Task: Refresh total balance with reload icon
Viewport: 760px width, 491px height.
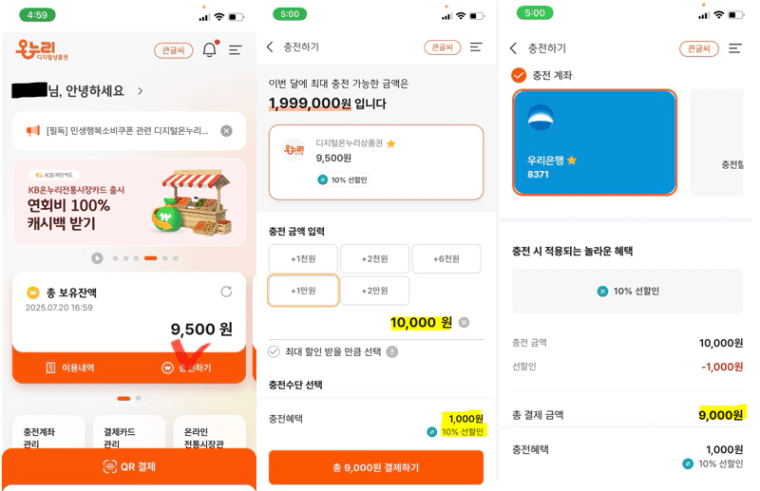Action: (226, 291)
